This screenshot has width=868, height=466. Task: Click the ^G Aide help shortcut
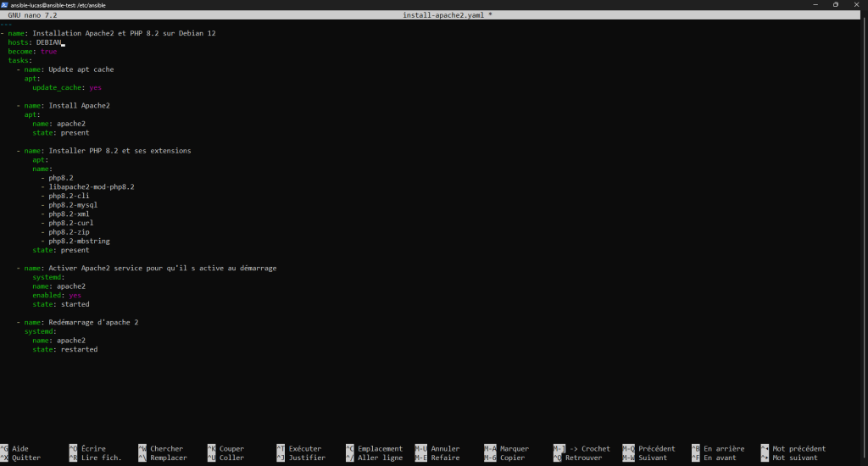tap(14, 449)
